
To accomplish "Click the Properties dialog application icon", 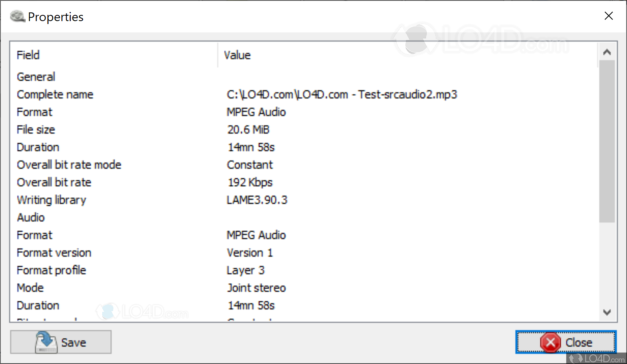I will click(x=17, y=16).
